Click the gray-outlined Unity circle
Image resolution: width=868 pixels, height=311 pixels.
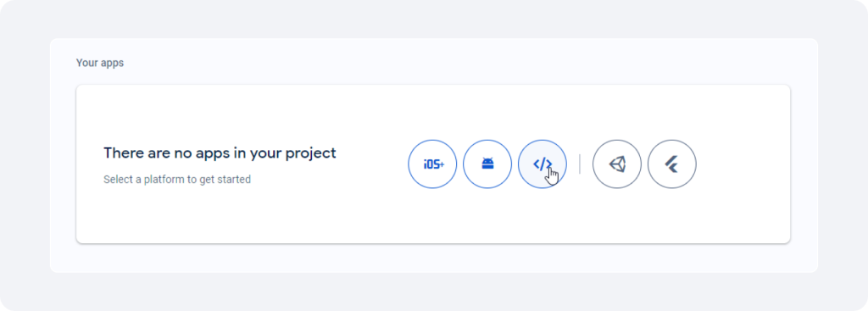point(617,164)
